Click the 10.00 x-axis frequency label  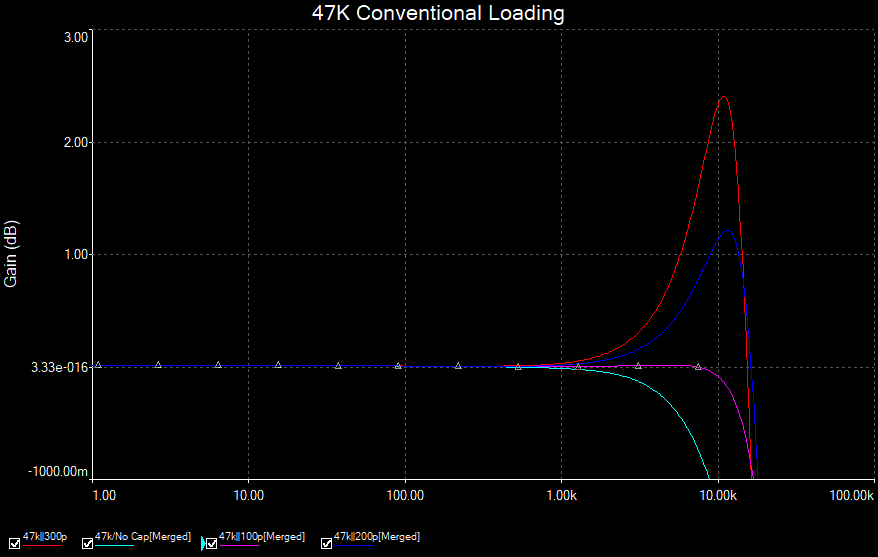tap(249, 495)
